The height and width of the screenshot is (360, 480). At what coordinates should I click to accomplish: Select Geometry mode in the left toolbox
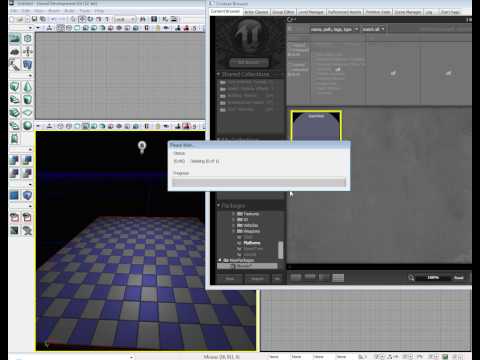point(28,39)
